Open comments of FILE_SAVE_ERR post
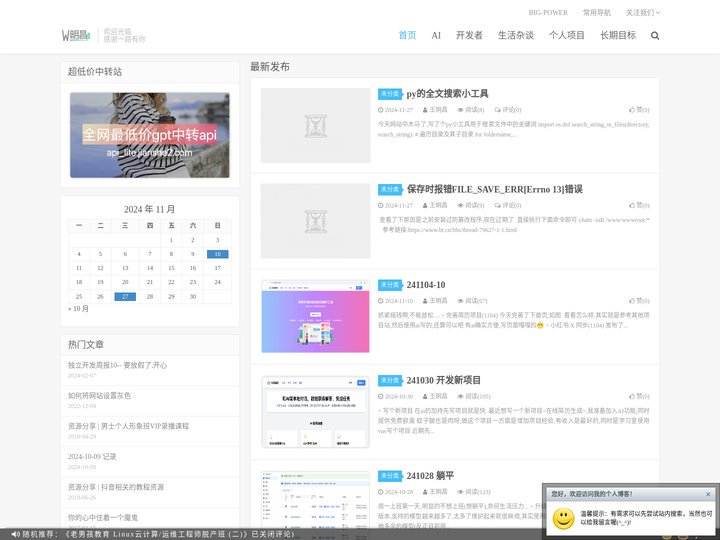 [507, 205]
